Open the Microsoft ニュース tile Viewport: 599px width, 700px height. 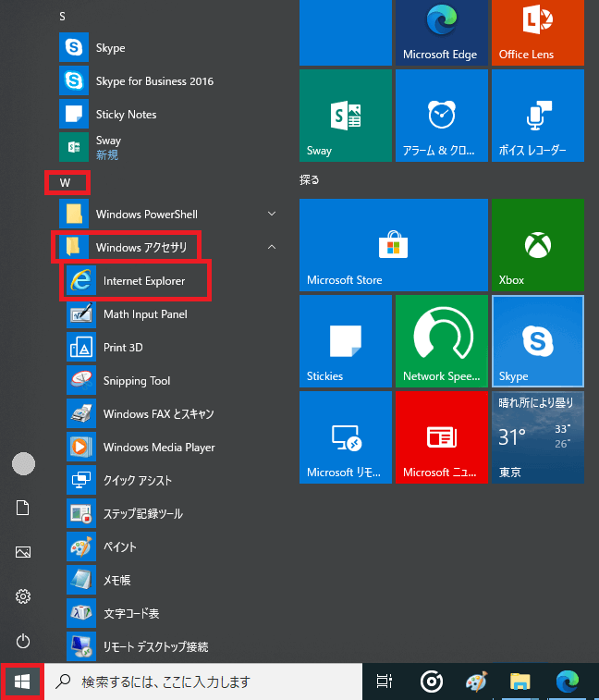point(442,437)
